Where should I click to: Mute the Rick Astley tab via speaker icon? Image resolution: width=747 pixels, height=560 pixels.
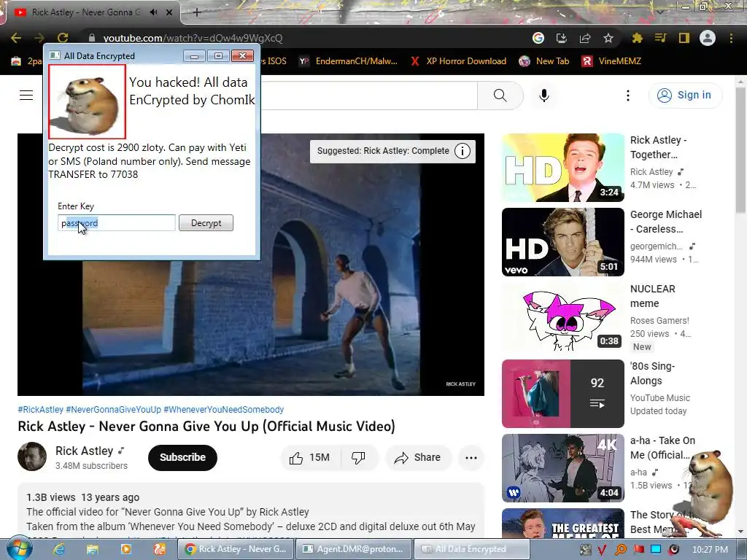(153, 12)
